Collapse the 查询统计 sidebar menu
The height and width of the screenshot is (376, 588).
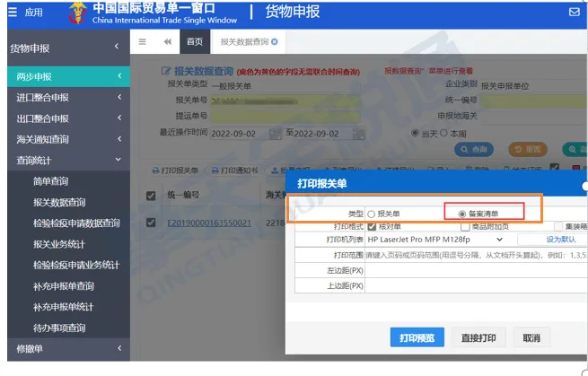pyautogui.click(x=68, y=161)
